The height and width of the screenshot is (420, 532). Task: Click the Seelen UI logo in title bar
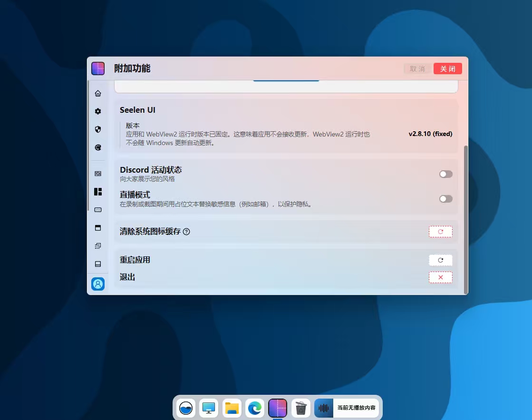[x=98, y=68]
